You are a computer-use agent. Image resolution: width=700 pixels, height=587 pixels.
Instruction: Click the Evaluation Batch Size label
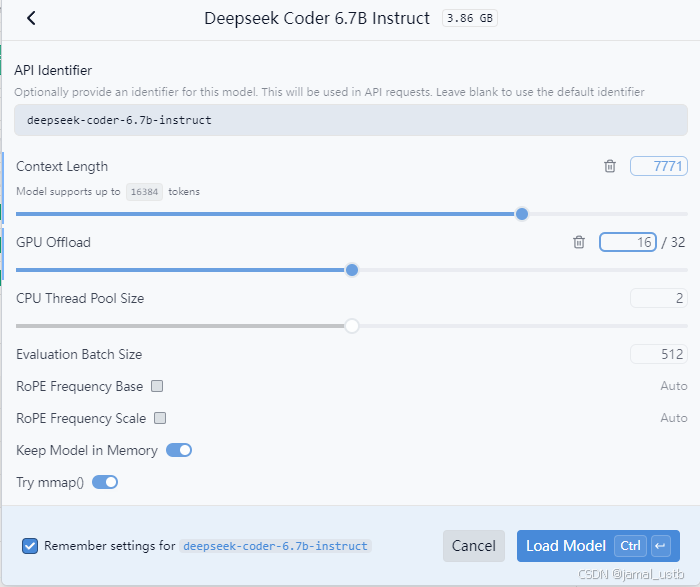[79, 354]
